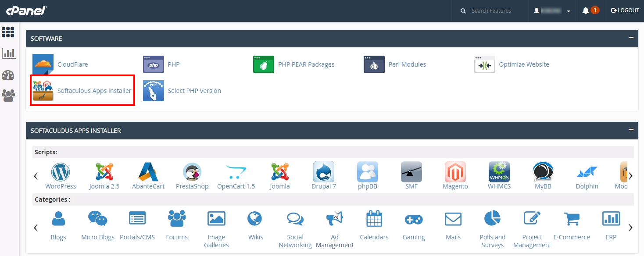Viewport: 644px width, 256px height.
Task: Click the PHP PEAR Packages text link
Action: [306, 64]
